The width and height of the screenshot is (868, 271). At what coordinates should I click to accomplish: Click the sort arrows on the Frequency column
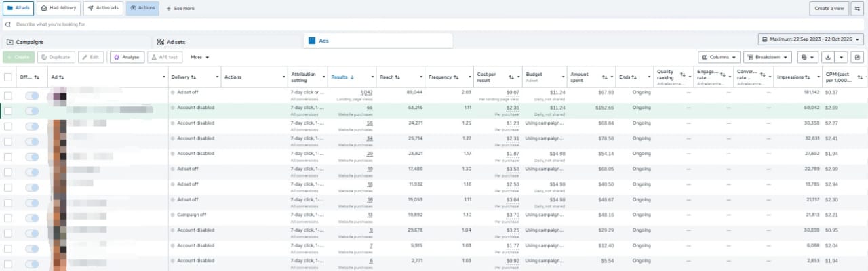coord(456,77)
